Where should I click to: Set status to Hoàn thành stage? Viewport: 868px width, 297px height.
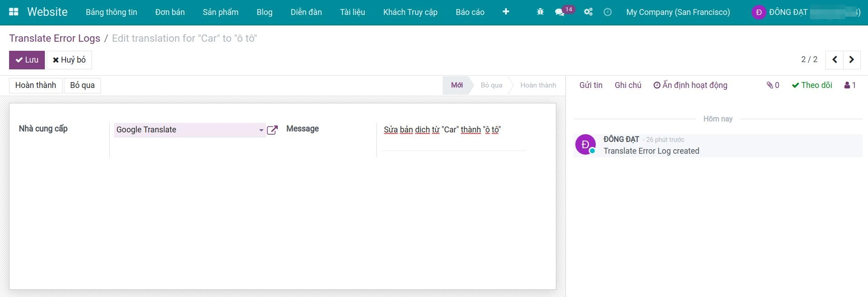click(x=538, y=85)
